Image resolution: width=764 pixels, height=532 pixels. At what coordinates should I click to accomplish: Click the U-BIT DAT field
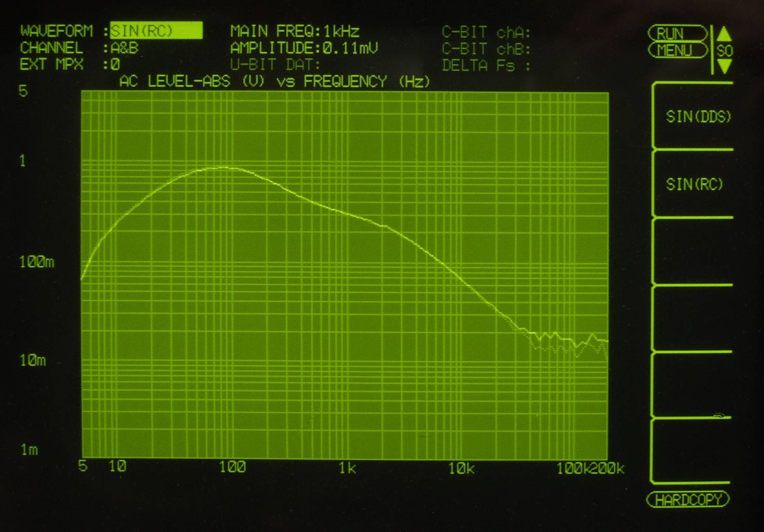275,65
